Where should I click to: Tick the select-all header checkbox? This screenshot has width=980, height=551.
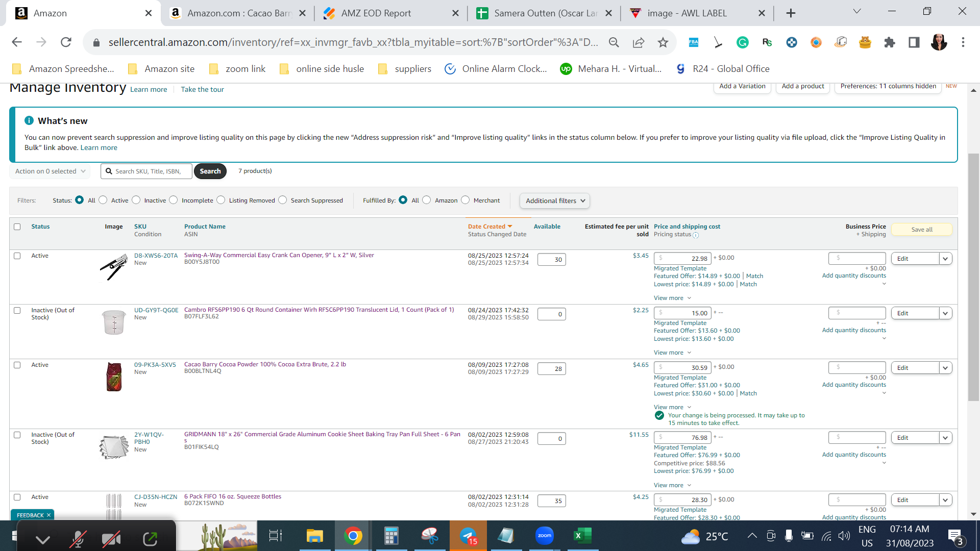(x=17, y=227)
